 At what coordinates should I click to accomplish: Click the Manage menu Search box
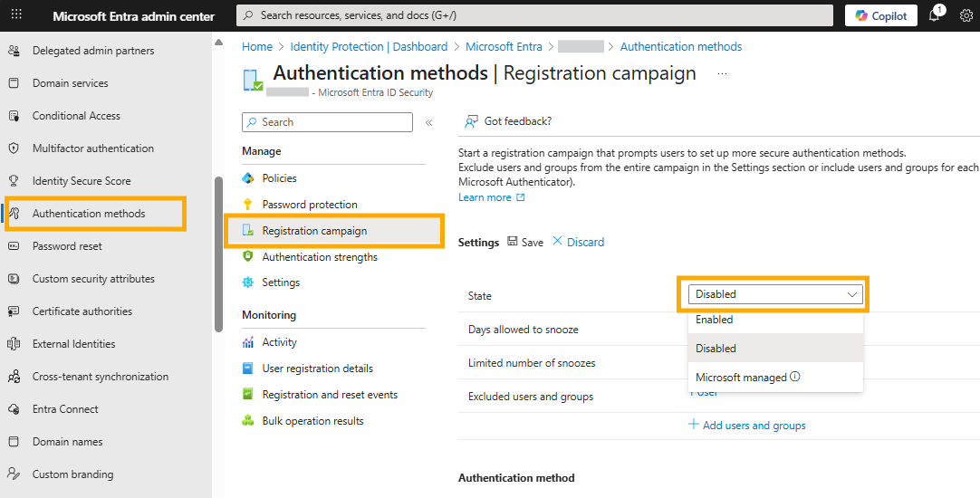(x=328, y=122)
